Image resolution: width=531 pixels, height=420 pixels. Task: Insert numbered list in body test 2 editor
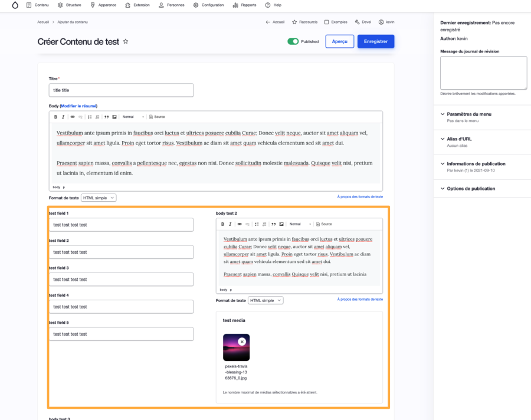click(x=264, y=224)
